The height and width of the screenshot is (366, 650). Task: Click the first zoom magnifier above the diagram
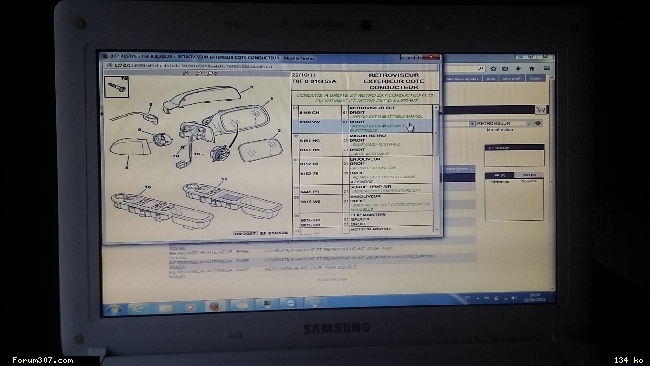click(185, 73)
